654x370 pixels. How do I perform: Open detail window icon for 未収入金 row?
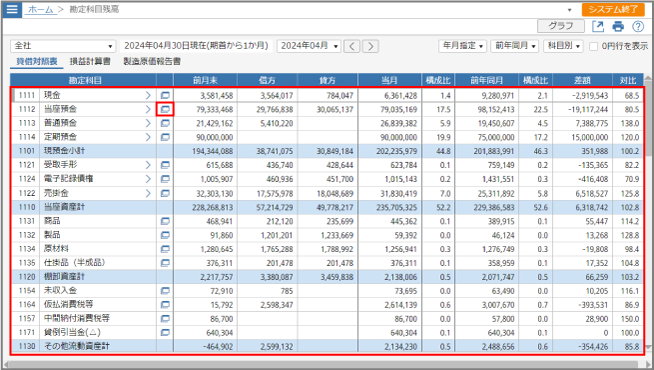(165, 291)
